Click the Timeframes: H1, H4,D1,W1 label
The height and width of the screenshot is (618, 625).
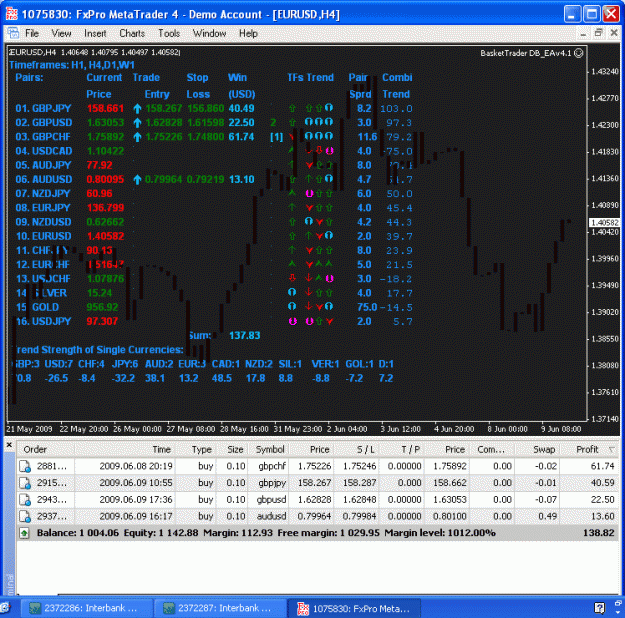coord(72,65)
